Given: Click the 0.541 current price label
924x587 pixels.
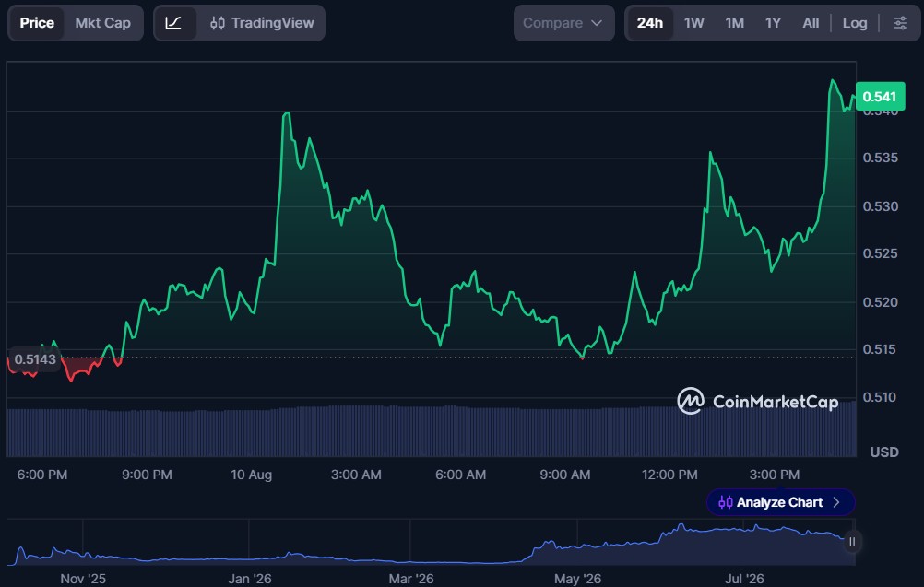Looking at the screenshot, I should click(879, 97).
